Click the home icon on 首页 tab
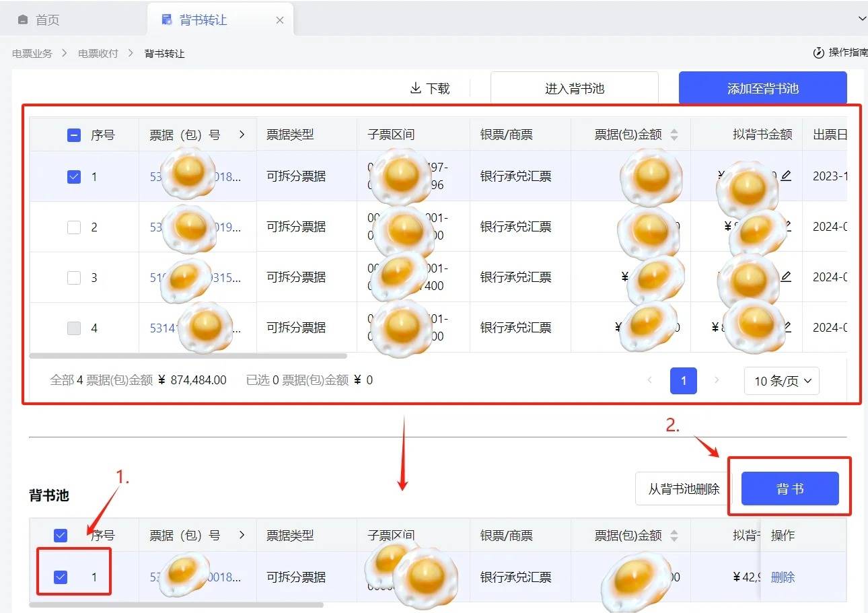This screenshot has width=868, height=613. click(23, 20)
